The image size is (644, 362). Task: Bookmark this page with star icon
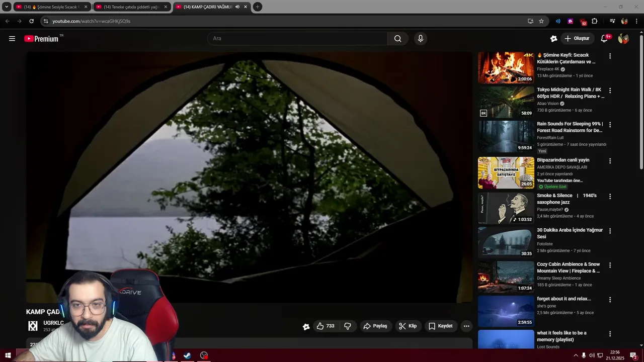click(x=541, y=21)
